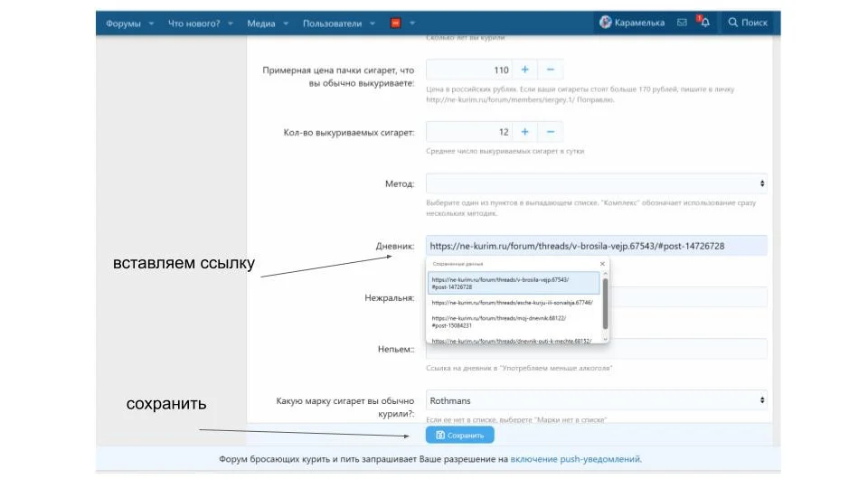Increase pack price with plus button

[524, 70]
